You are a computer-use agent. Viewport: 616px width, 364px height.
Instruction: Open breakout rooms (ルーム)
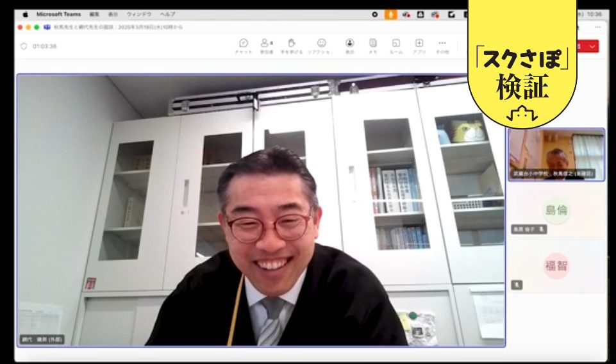coord(395,45)
